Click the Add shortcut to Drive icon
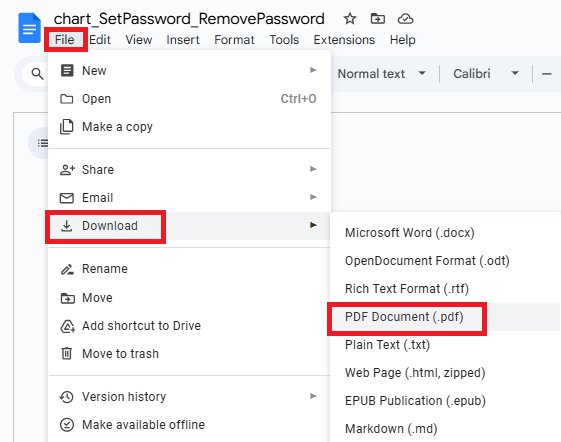561x442 pixels. (x=67, y=326)
